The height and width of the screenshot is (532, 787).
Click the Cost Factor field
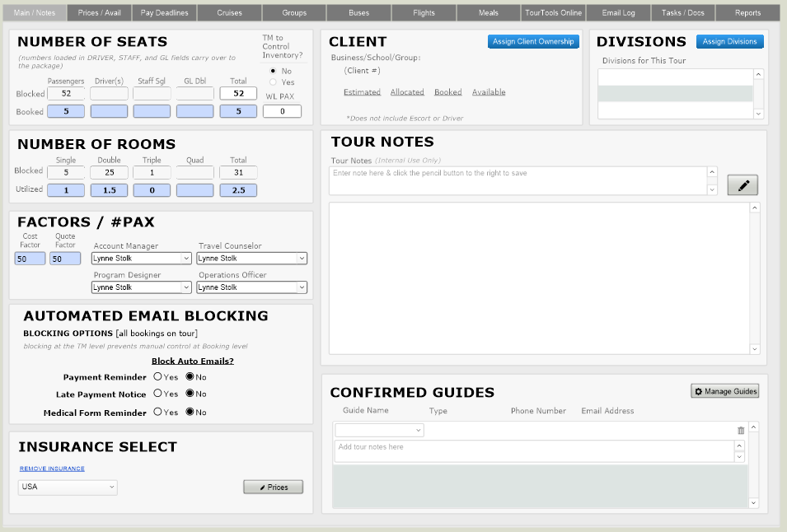click(x=30, y=259)
